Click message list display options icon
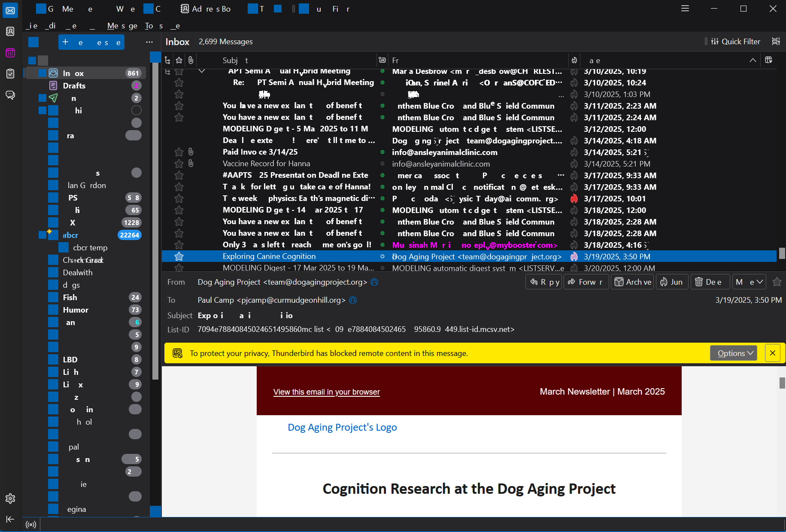 pos(776,41)
